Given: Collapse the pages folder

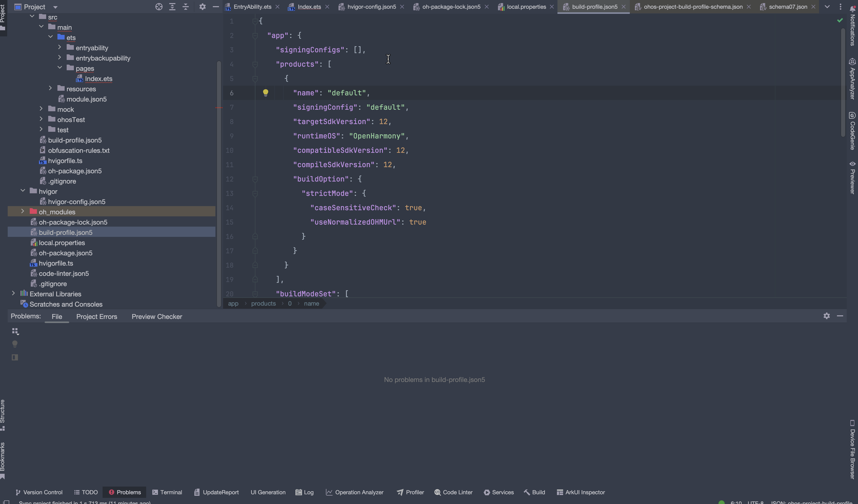Looking at the screenshot, I should [59, 67].
